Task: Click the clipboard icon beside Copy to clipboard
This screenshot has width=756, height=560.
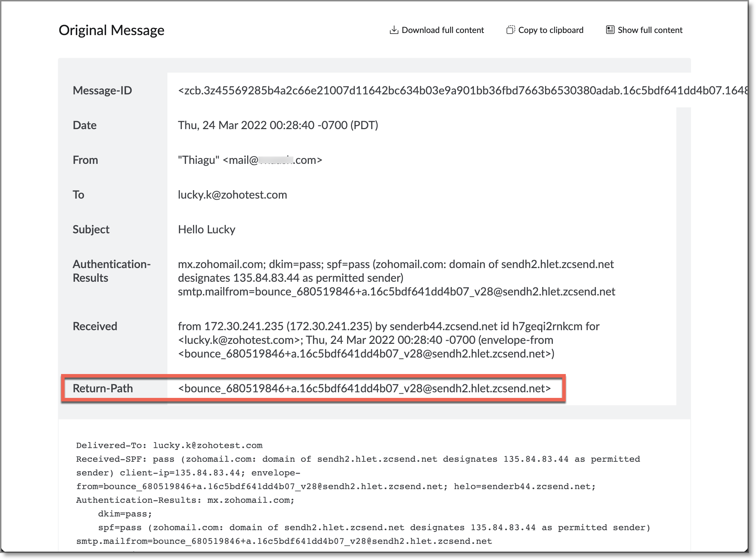Action: pos(511,30)
